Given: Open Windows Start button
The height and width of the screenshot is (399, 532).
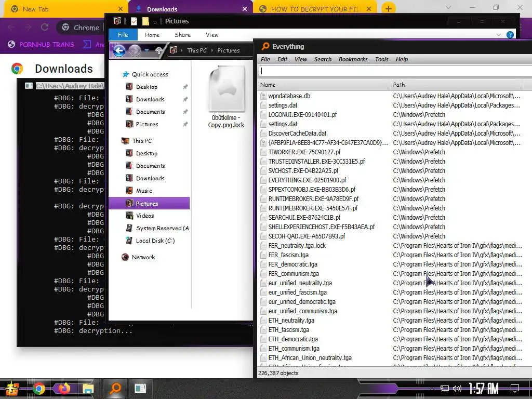Looking at the screenshot, I should [12, 389].
